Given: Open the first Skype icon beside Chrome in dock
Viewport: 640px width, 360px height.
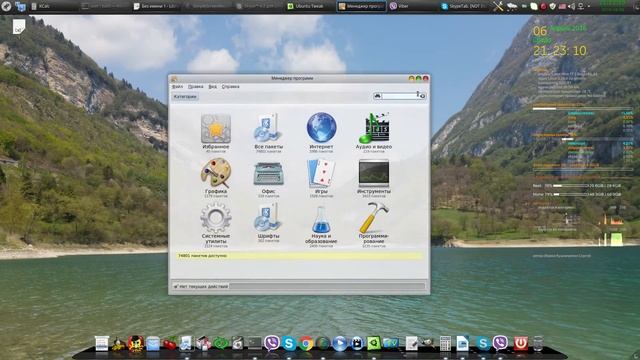Looking at the screenshot, I should tap(289, 344).
